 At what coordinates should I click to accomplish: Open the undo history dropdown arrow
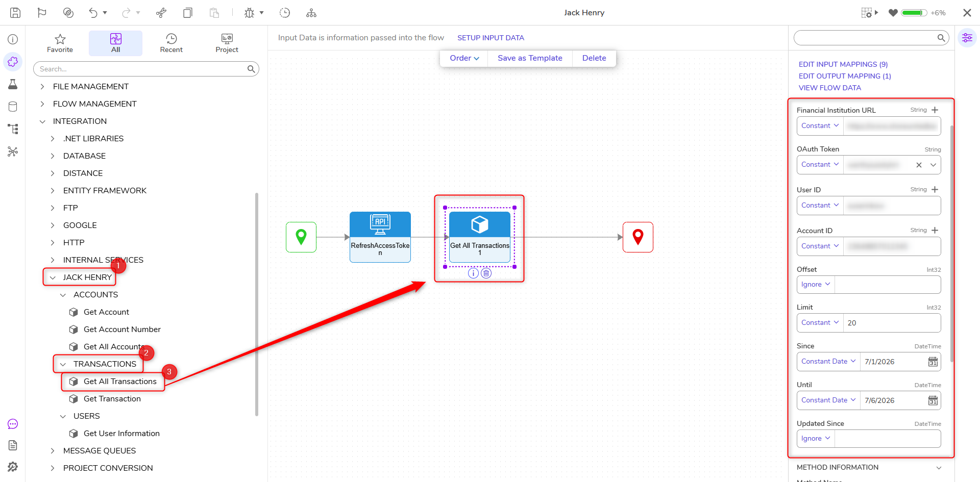[x=105, y=13]
